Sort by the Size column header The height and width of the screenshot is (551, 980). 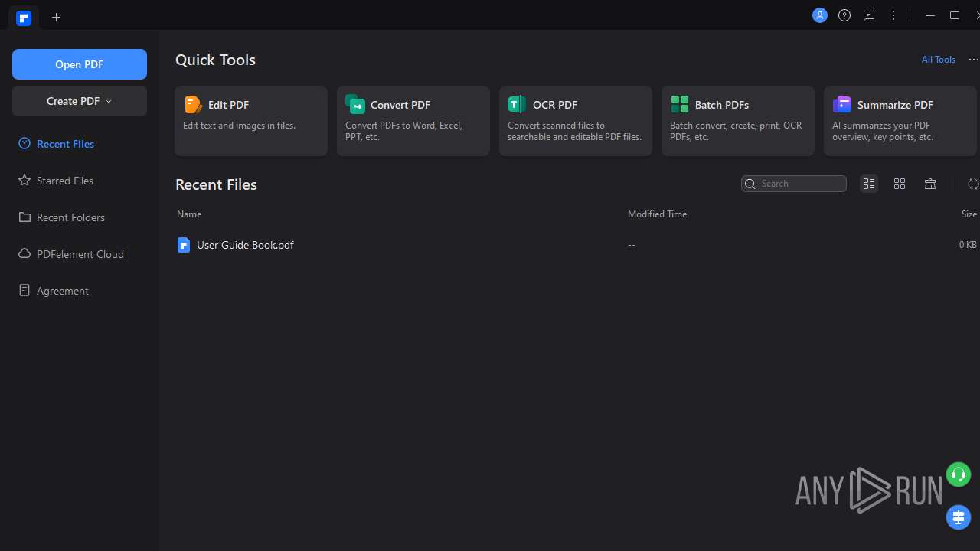point(969,214)
